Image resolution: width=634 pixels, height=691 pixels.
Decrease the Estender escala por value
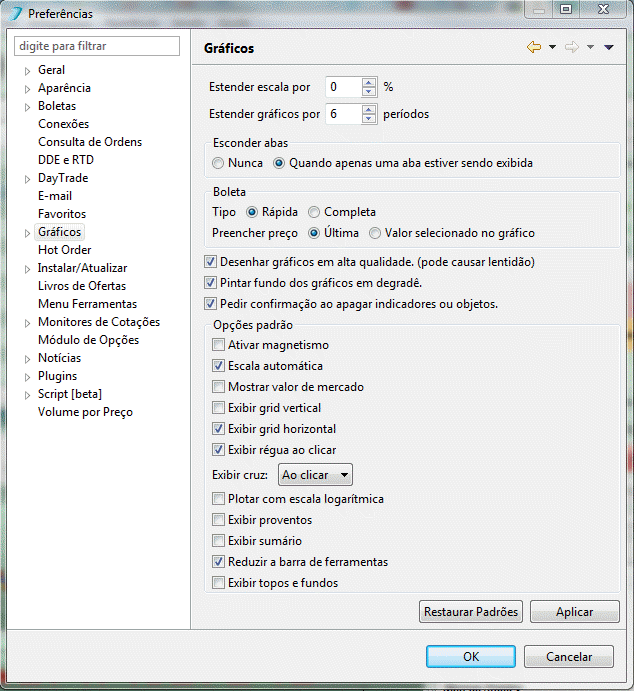[369, 92]
